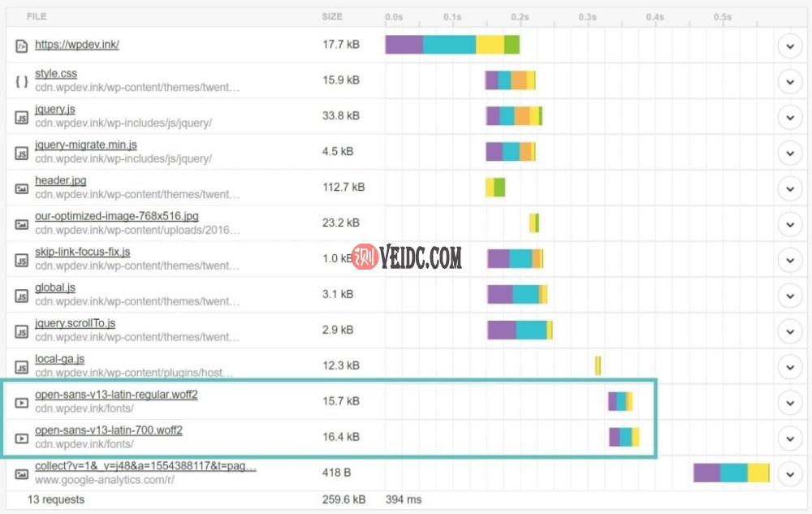Click the JS icon beside local-ga.js
The image size is (812, 514).
click(21, 368)
